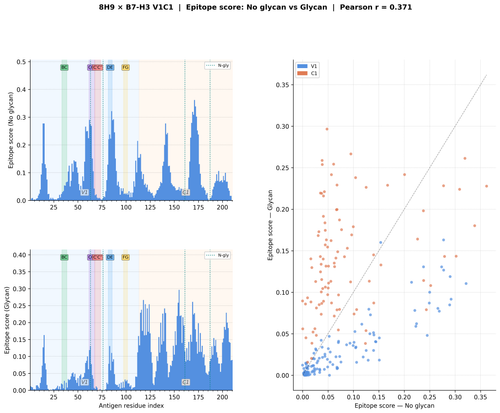500x413 pixels.
Task: Click the 0.5 y-tick of the No glycan plot
Action: click(21, 62)
